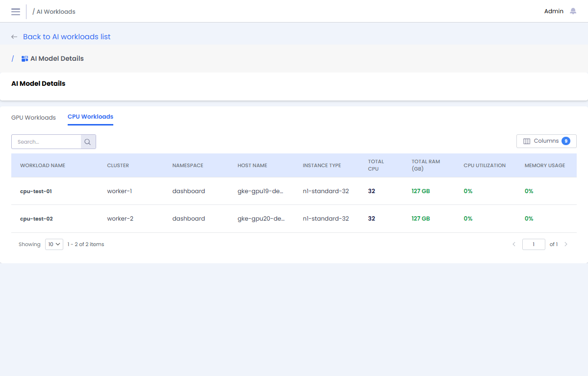Click the notification bell icon

click(x=573, y=11)
